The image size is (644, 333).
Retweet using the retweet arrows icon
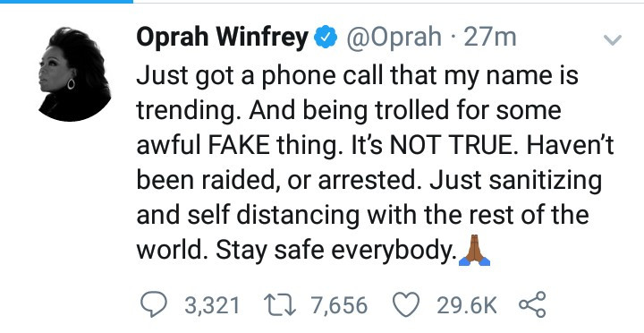[280, 306]
